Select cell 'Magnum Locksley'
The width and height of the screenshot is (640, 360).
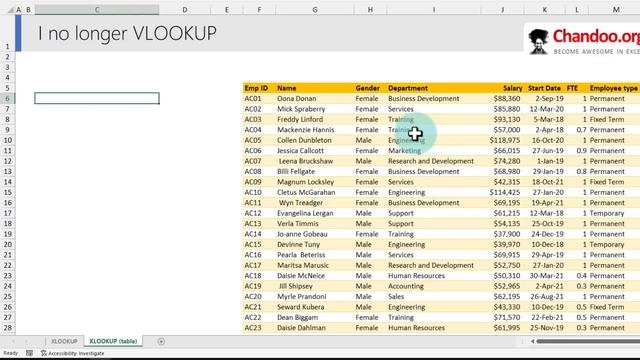[315, 182]
